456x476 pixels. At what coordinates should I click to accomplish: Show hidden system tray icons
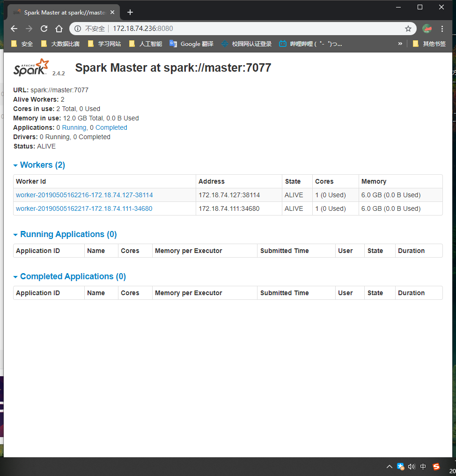[x=390, y=467]
